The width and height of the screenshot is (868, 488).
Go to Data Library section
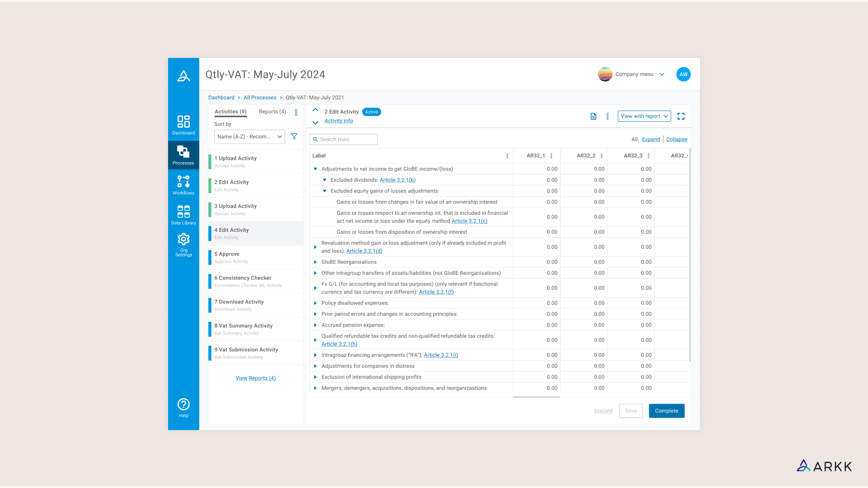pyautogui.click(x=183, y=215)
